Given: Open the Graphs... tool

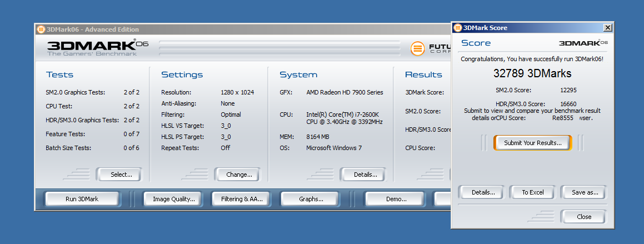Looking at the screenshot, I should coord(309,199).
